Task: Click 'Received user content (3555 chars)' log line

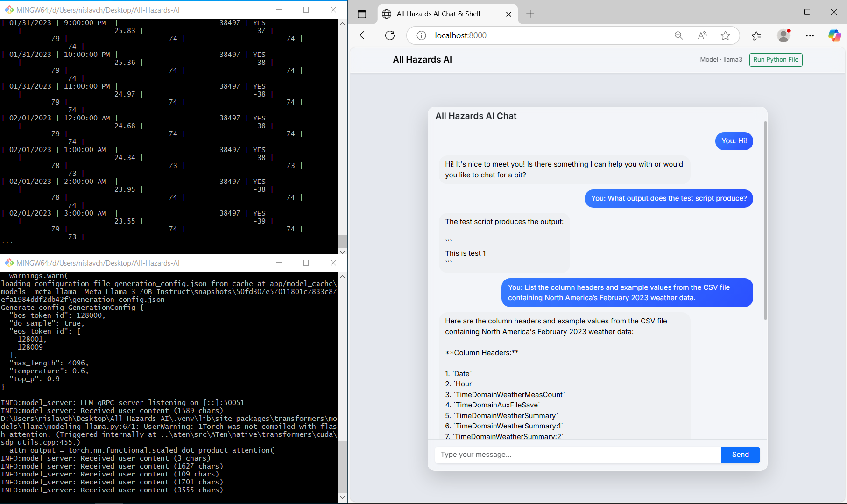Action: 112,490
